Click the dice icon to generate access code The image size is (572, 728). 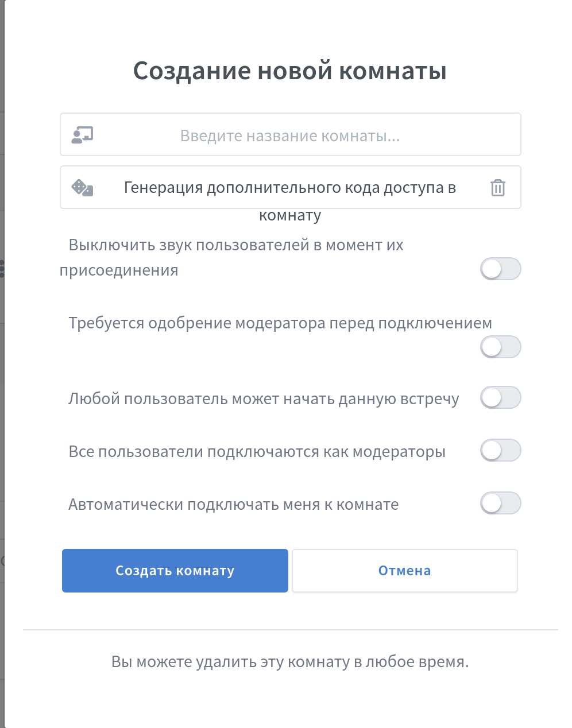[x=82, y=188]
